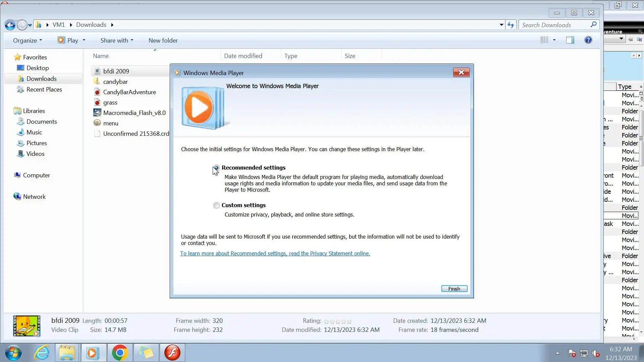The height and width of the screenshot is (362, 644).
Task: Select the Recommended settings radio button
Action: [x=217, y=168]
